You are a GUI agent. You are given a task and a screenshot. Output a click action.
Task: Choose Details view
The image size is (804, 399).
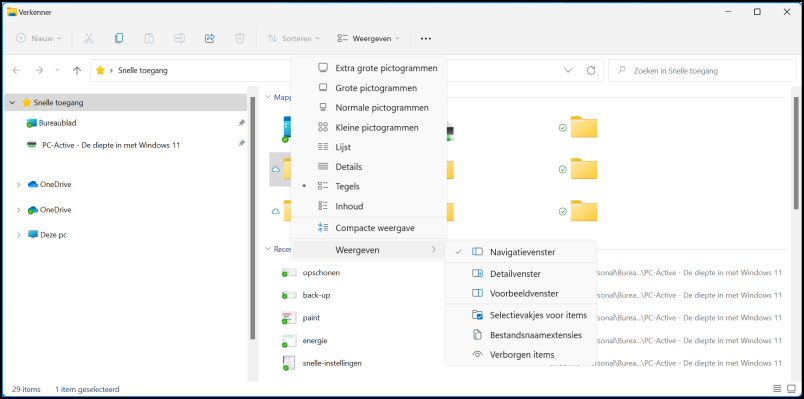click(369, 167)
